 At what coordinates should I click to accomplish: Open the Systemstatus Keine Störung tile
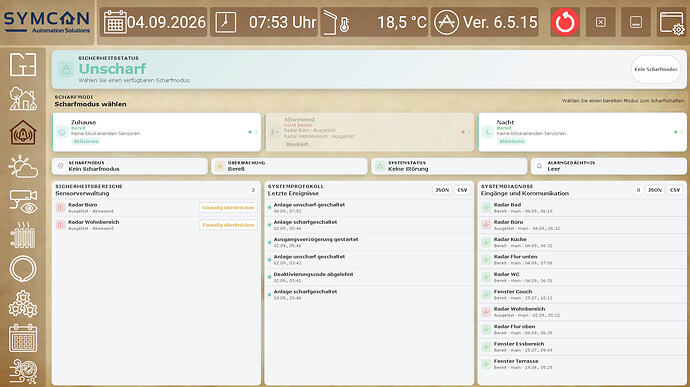[449, 166]
